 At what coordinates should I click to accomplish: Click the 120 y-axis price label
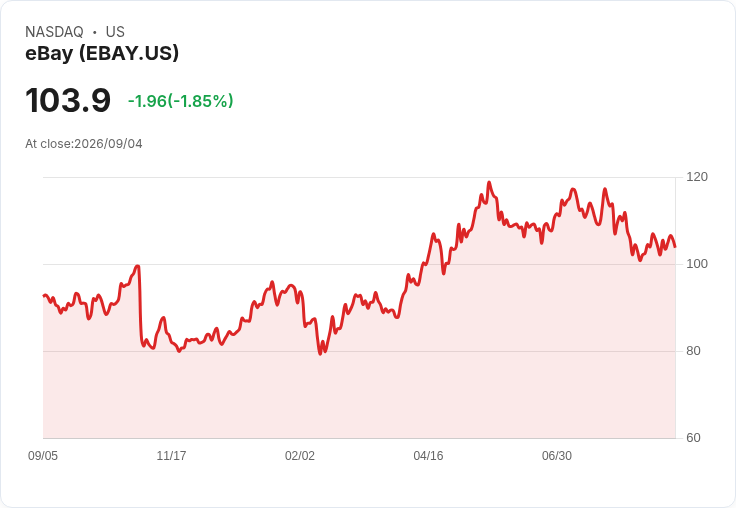(x=697, y=177)
